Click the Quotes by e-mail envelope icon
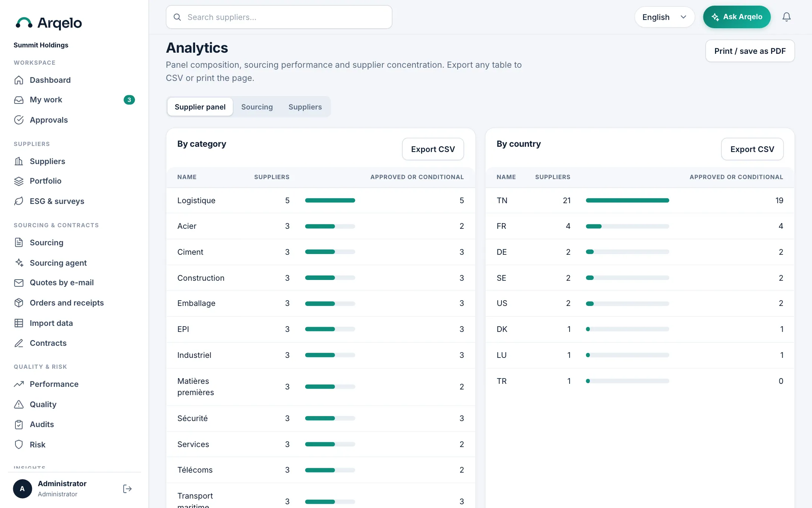This screenshot has width=812, height=508. pyautogui.click(x=19, y=283)
